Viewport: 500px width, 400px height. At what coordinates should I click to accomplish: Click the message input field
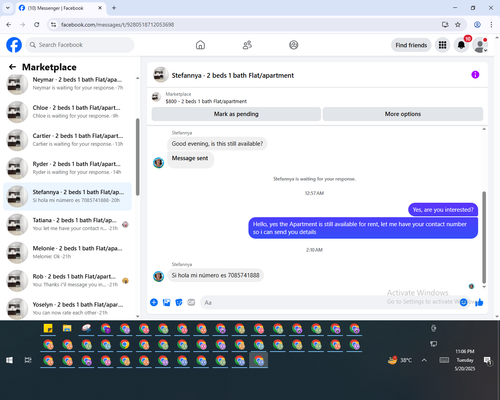point(330,303)
